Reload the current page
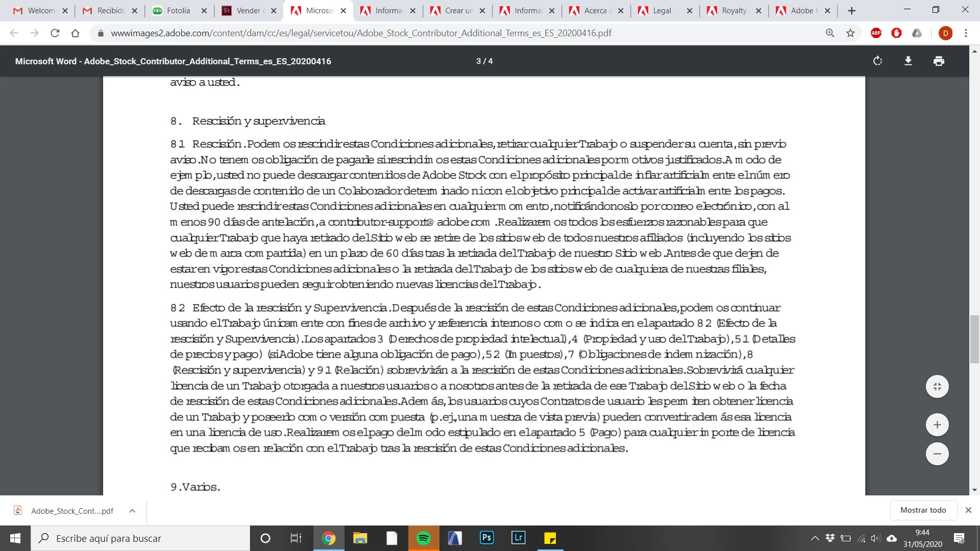 (x=55, y=33)
